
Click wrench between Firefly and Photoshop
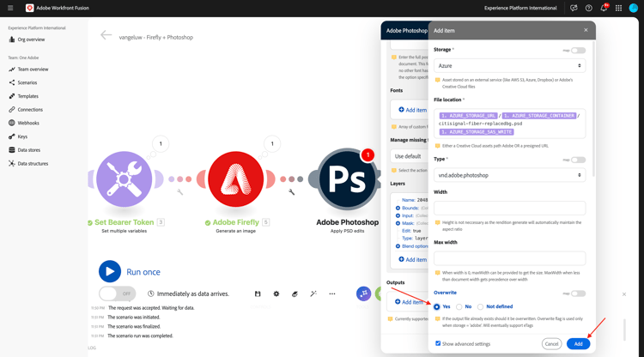(x=292, y=191)
